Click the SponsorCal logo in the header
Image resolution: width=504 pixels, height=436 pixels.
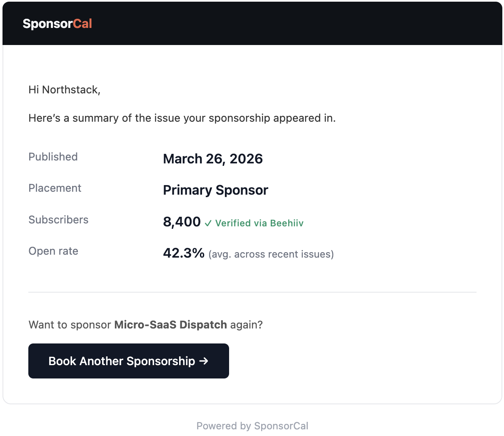(57, 24)
